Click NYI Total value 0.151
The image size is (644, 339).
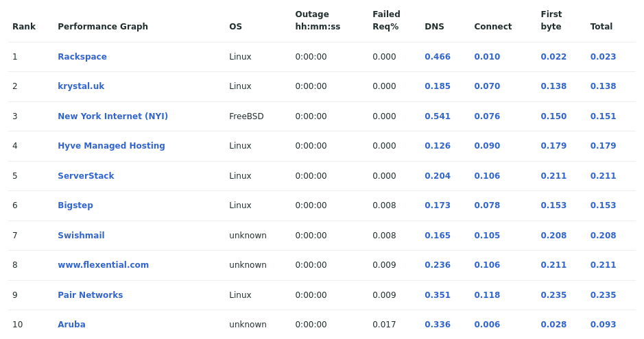pyautogui.click(x=604, y=116)
